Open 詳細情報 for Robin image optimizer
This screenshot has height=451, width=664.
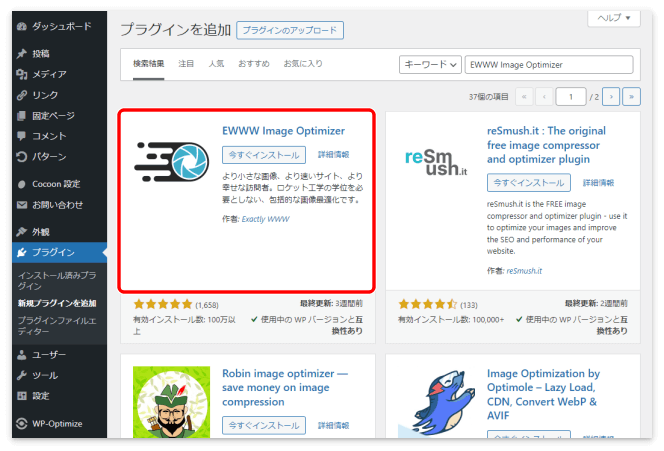click(x=334, y=425)
